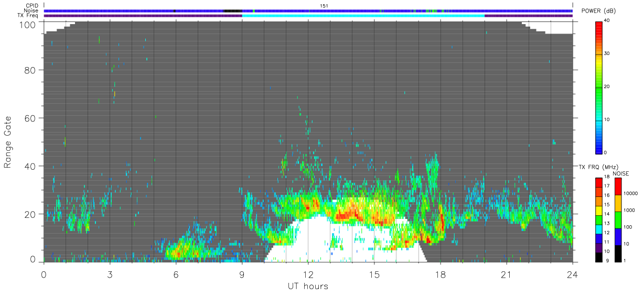Select the 'TX Freq' strip label above the plot
Image resolution: width=644 pixels, height=297 pixels.
(x=29, y=16)
